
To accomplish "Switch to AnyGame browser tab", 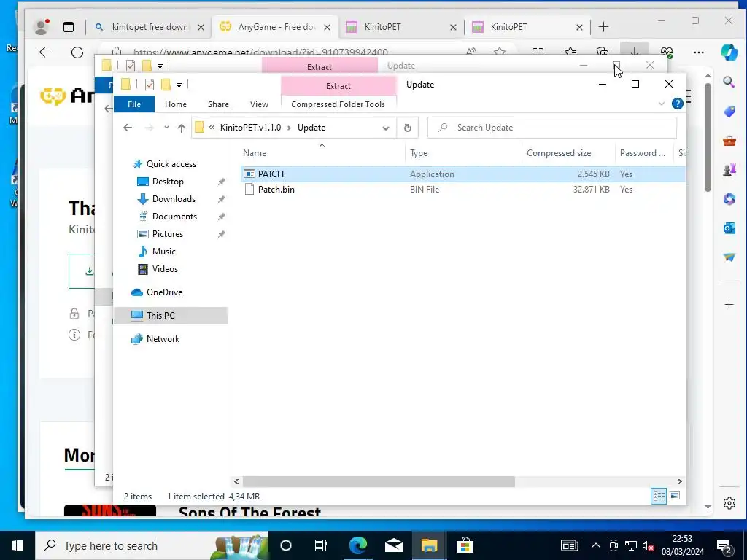I will click(x=275, y=27).
